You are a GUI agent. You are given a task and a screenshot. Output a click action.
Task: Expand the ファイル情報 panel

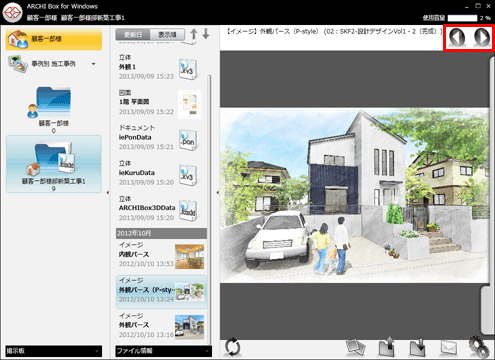pyautogui.click(x=163, y=351)
